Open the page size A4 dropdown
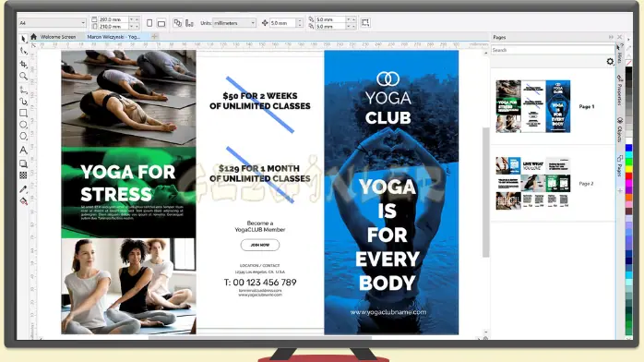This screenshot has height=362, width=644. (52, 23)
